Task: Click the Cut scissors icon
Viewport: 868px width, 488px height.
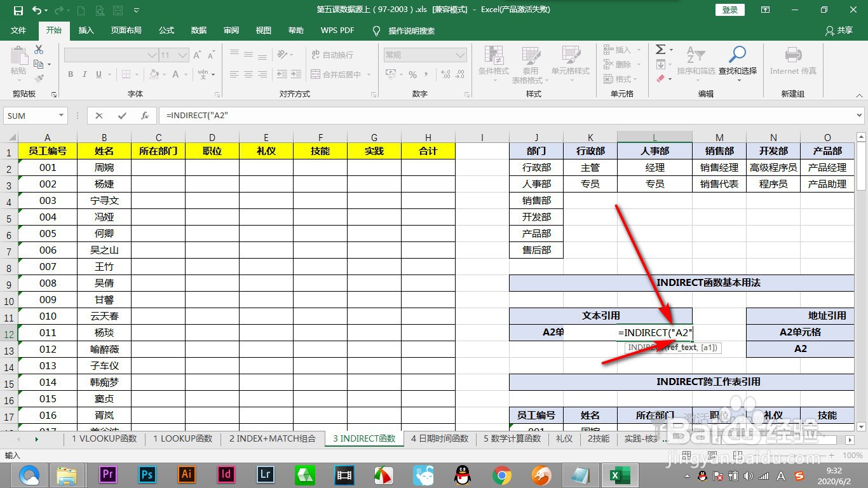Action: [x=39, y=50]
